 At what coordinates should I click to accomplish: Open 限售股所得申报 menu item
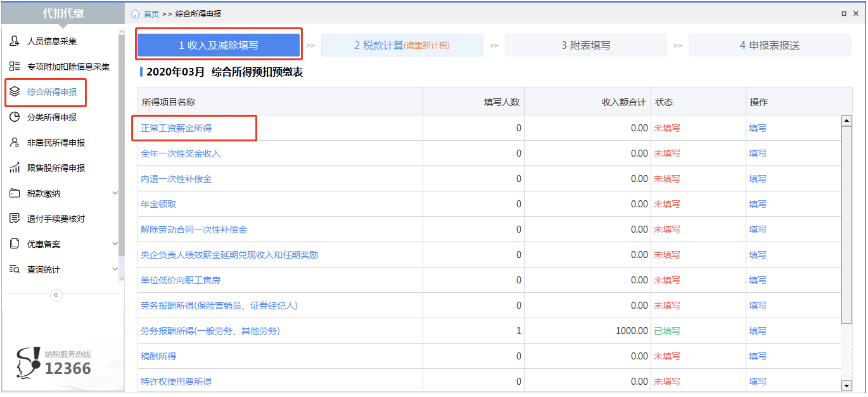pyautogui.click(x=56, y=168)
